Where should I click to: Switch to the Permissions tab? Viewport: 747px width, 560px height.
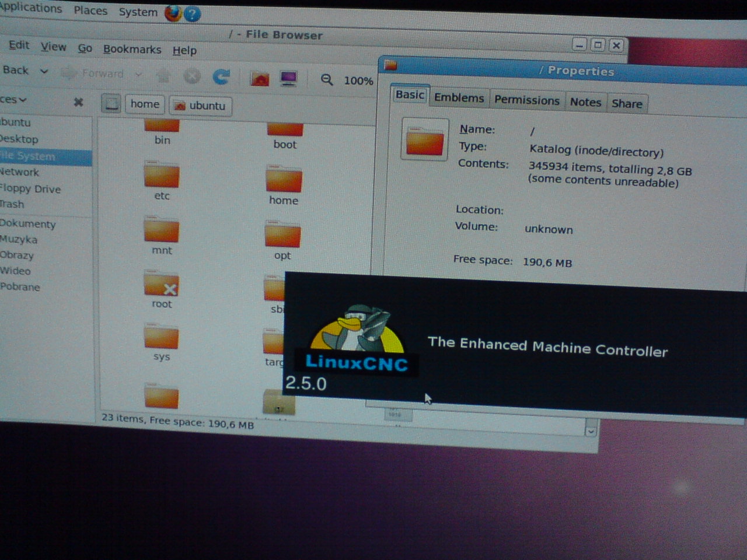click(x=527, y=100)
